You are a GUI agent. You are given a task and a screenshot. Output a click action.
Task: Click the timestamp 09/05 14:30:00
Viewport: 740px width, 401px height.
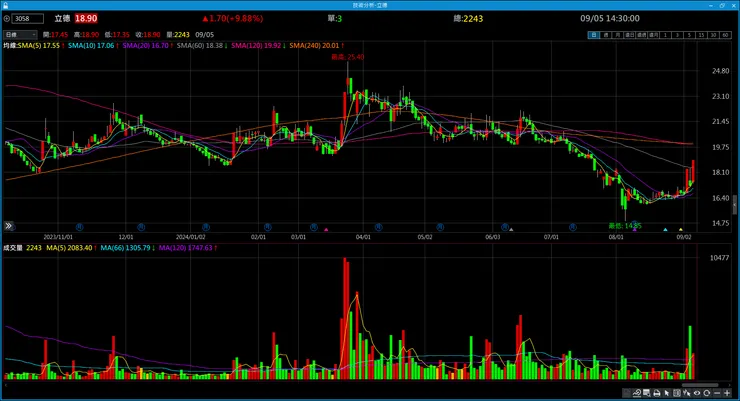point(610,18)
